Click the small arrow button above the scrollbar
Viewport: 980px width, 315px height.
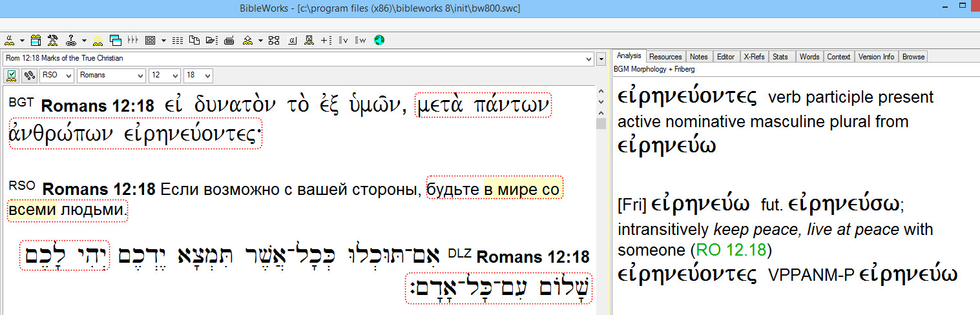(x=601, y=58)
